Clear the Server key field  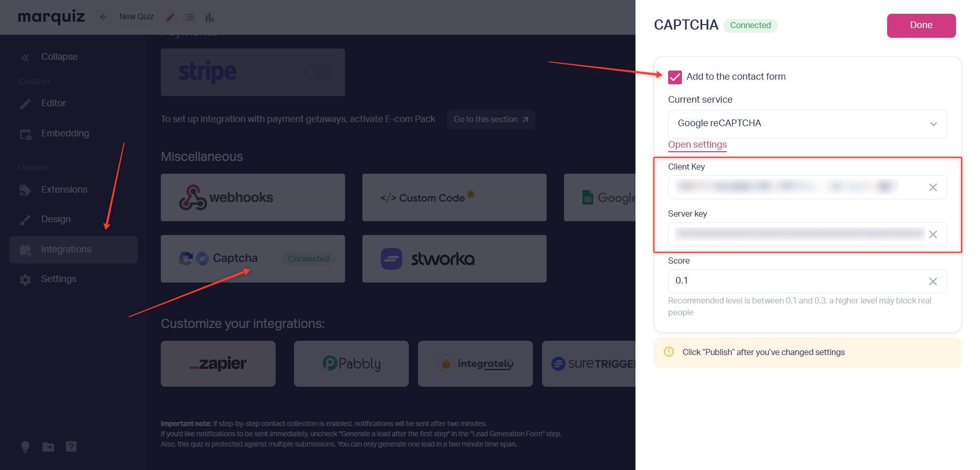(933, 234)
